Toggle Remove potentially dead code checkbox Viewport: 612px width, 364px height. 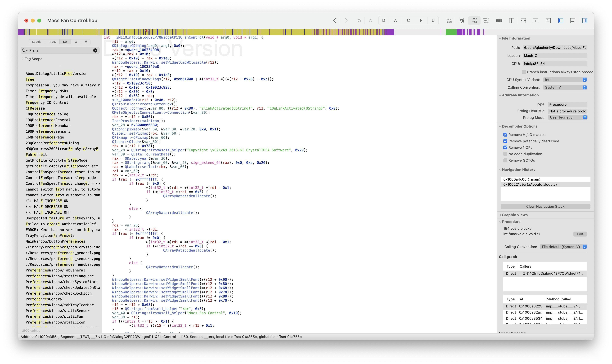[x=505, y=141]
